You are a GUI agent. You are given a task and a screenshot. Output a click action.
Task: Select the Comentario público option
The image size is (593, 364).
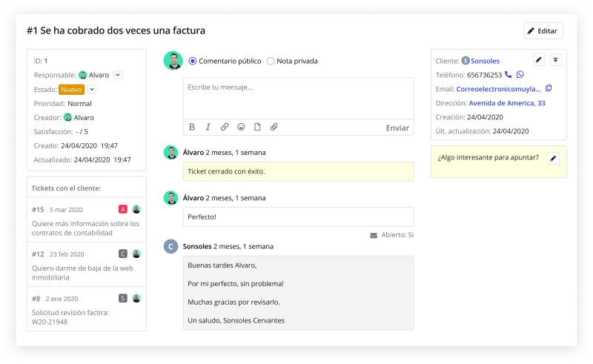pos(193,61)
